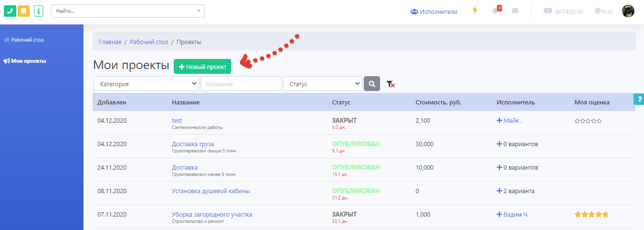Open notifications bell with badge 7
The image size is (644, 230).
[x=496, y=11]
